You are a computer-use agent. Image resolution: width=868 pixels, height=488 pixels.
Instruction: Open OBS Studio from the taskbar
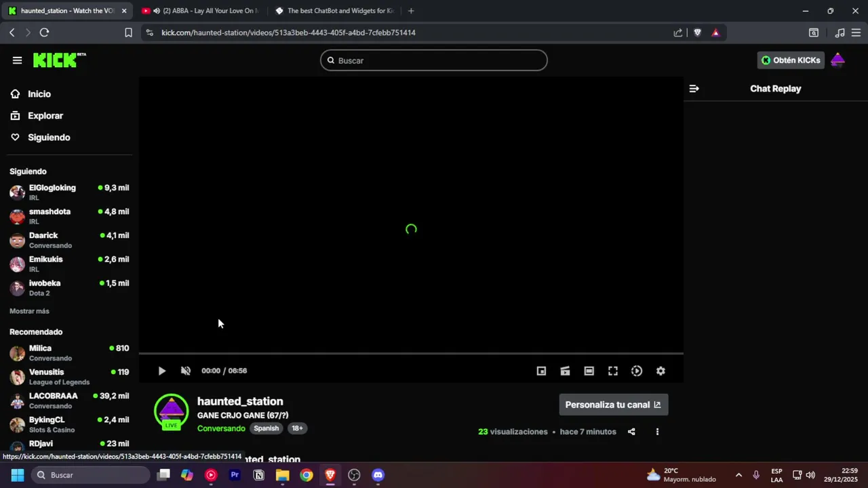point(354,475)
